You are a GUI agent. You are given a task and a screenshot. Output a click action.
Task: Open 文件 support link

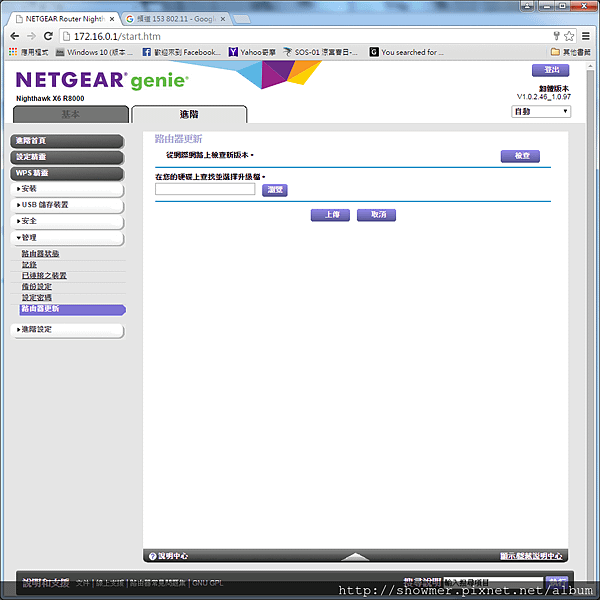coord(83,583)
